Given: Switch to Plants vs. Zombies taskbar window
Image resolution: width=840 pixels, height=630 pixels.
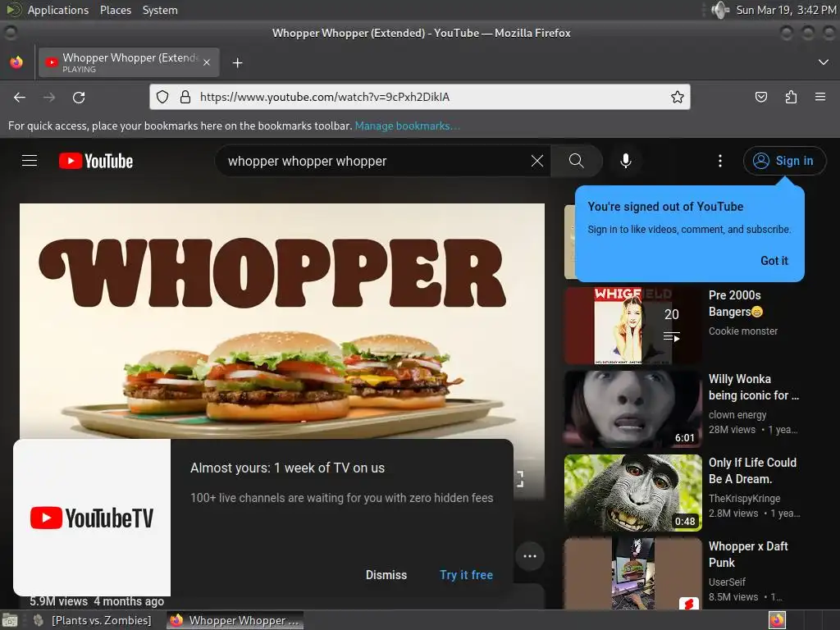Looking at the screenshot, I should coord(93,620).
